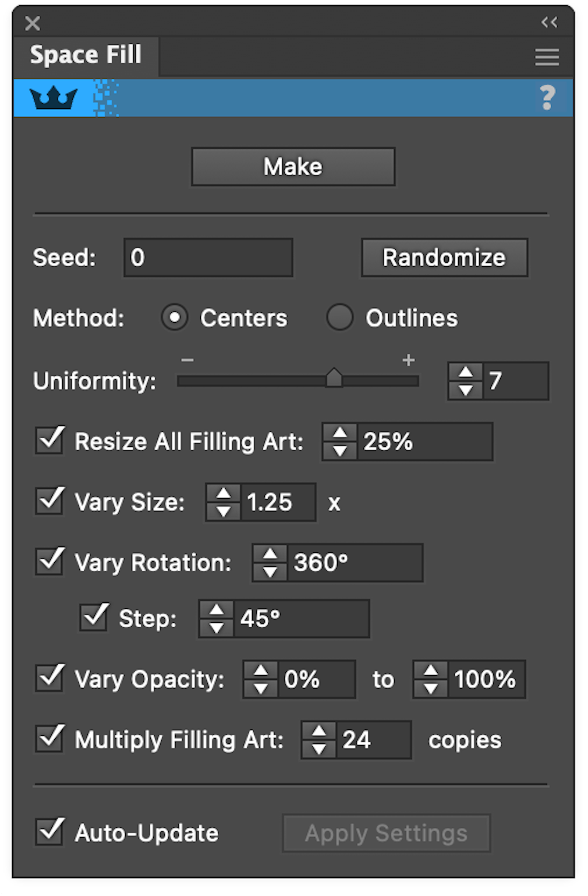Select the Space Fill tab

tap(86, 54)
